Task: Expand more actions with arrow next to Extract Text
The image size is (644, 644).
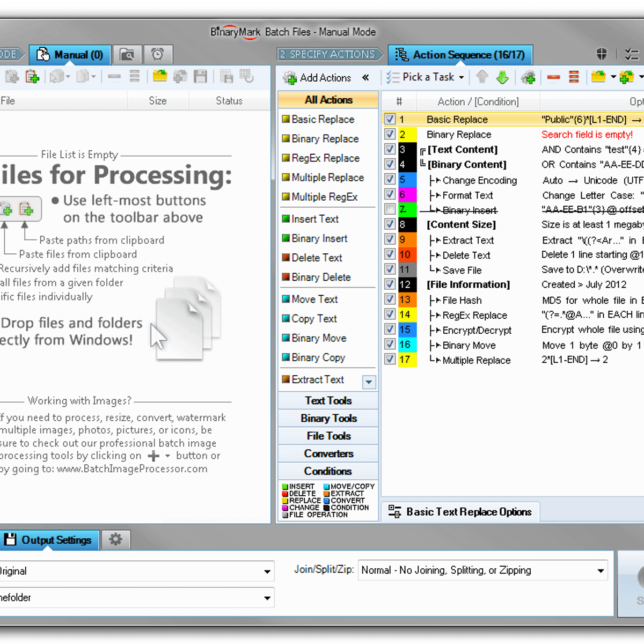Action: tap(369, 382)
